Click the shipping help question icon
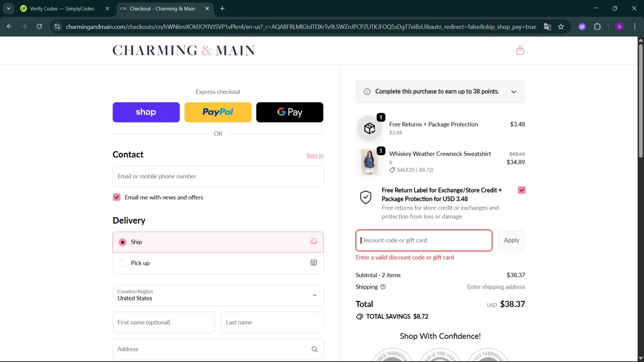 coord(383,287)
